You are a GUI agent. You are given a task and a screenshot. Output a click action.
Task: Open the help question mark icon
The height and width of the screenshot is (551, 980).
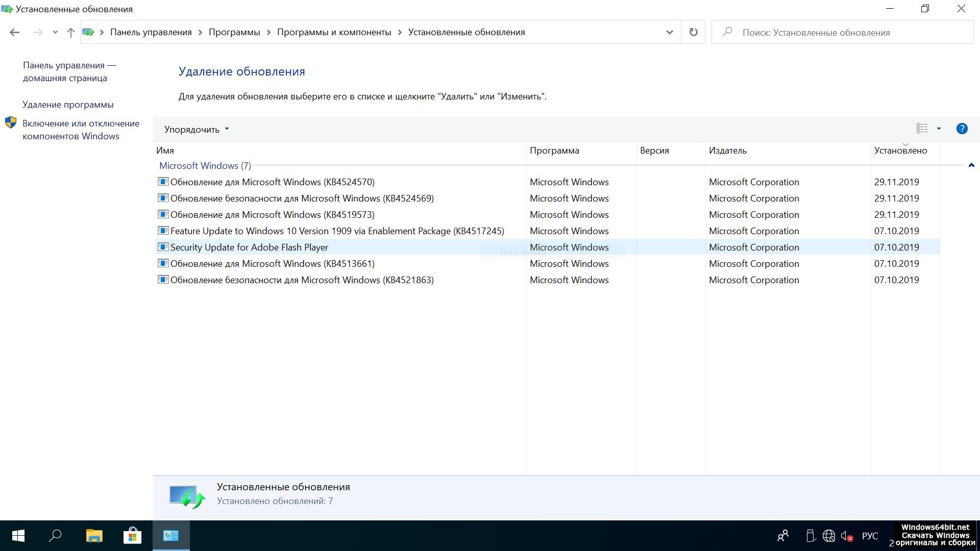962,129
